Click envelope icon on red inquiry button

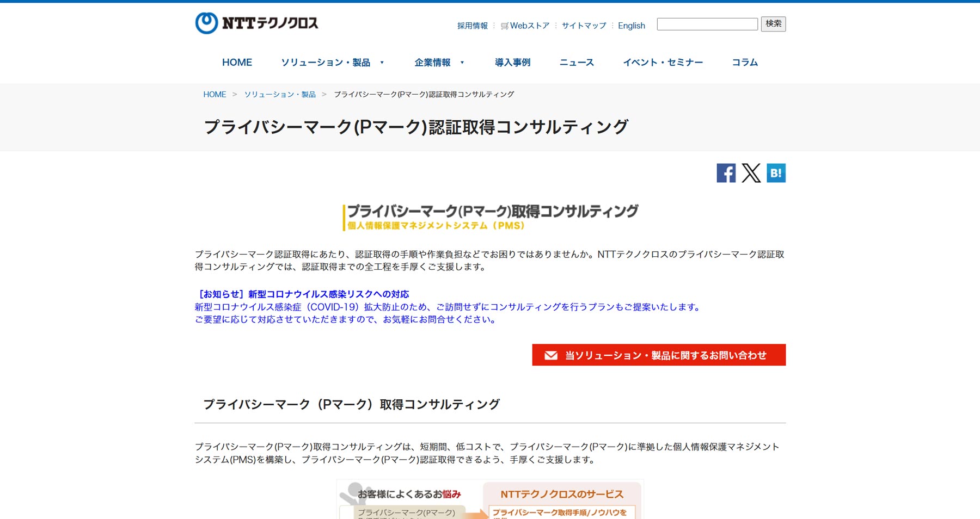click(551, 355)
